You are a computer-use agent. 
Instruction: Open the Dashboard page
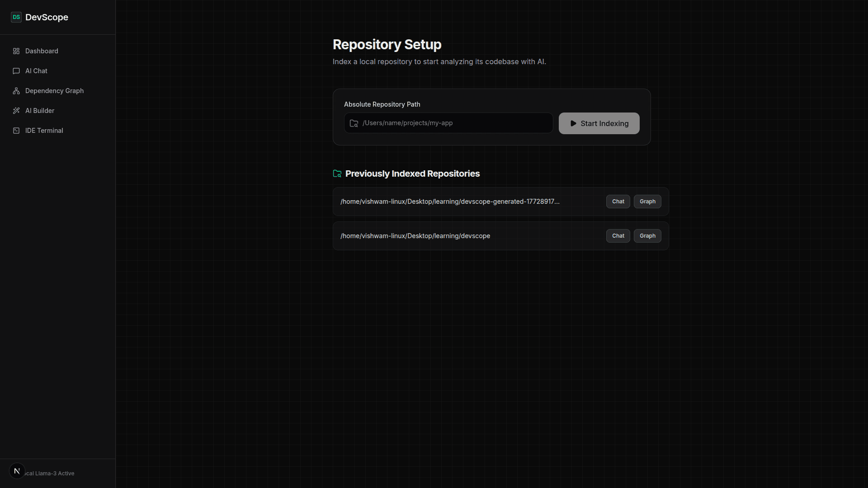point(58,51)
